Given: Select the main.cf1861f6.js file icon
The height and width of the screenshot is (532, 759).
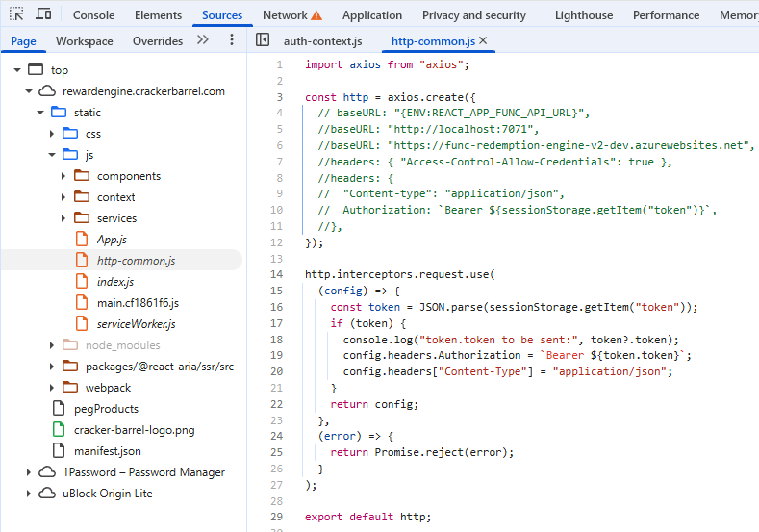Looking at the screenshot, I should tap(82, 303).
